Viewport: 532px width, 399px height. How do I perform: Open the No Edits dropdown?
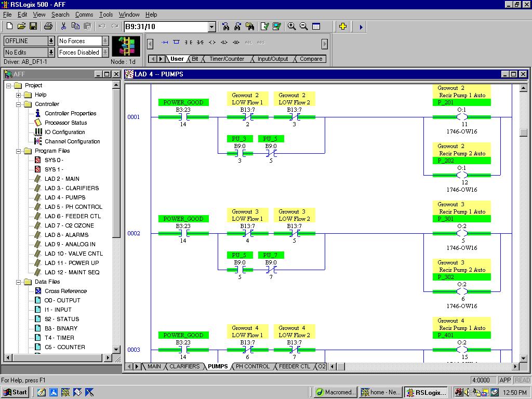[x=51, y=52]
